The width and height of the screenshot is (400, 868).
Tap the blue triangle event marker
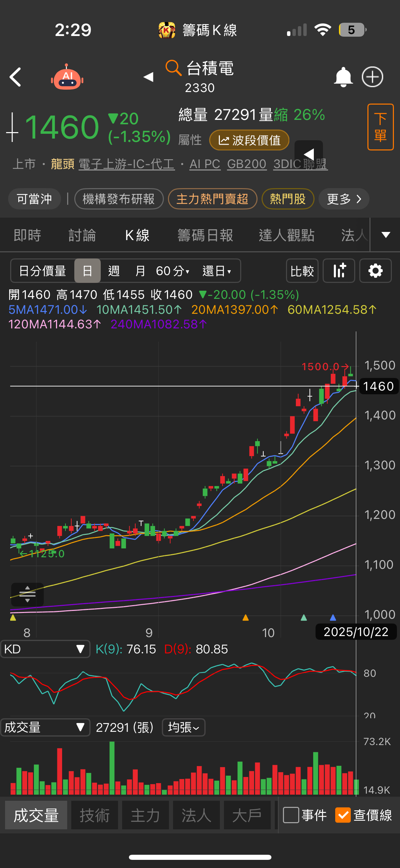333,617
